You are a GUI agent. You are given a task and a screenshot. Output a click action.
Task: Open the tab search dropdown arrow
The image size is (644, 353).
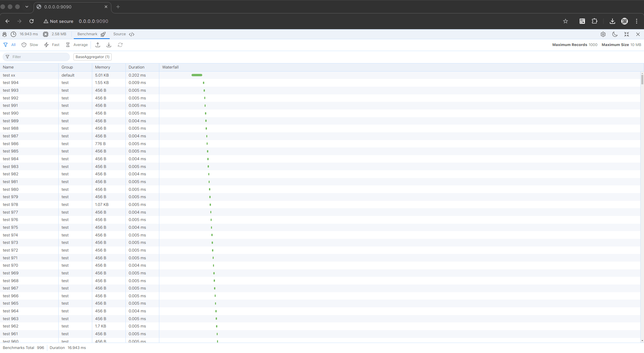point(27,7)
